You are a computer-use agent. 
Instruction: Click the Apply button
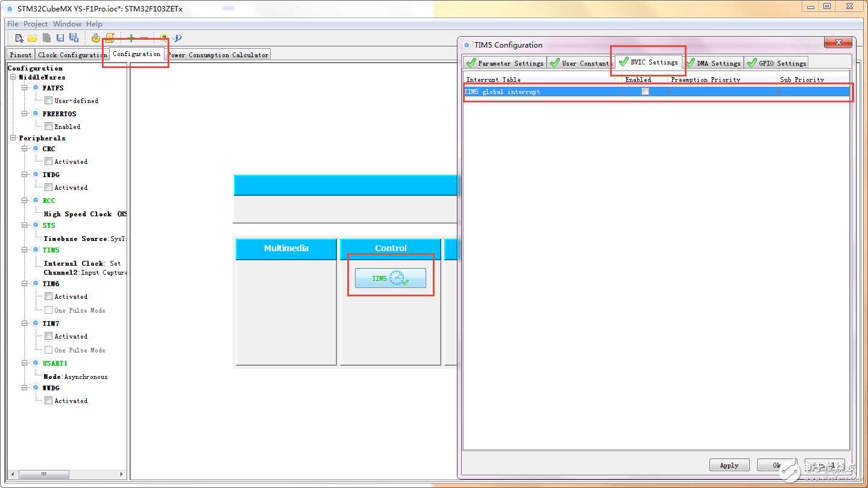(x=729, y=465)
